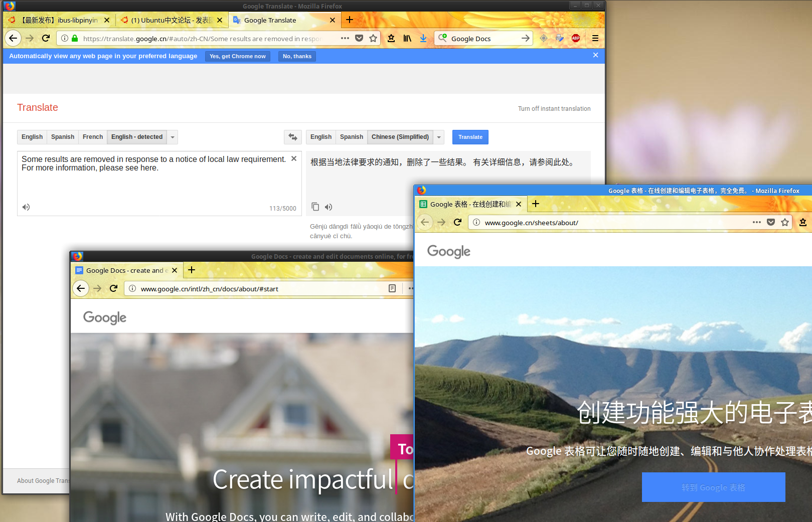
Task: Reload the Google Sheets page
Action: click(457, 222)
